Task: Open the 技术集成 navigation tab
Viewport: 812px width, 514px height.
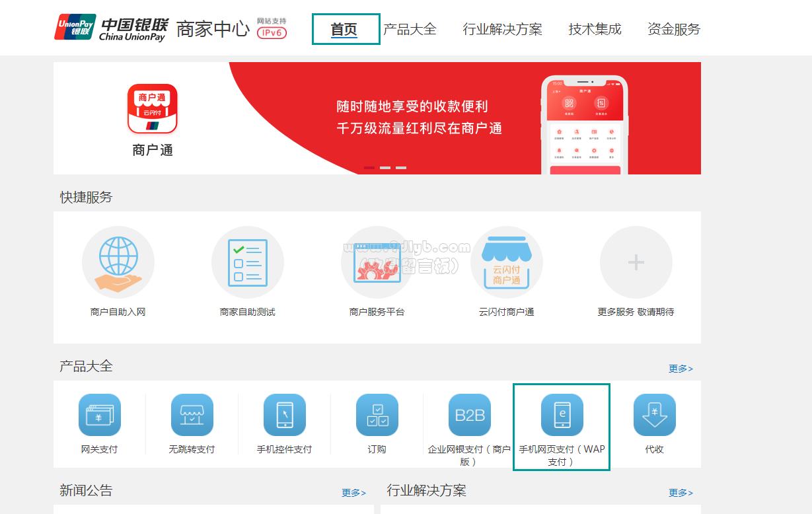Action: point(595,29)
